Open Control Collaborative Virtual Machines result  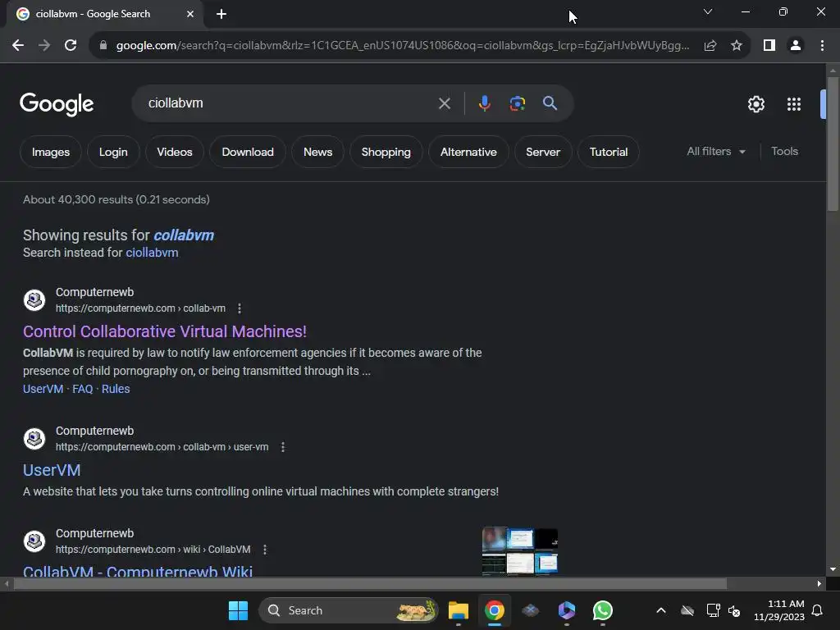[x=164, y=331]
